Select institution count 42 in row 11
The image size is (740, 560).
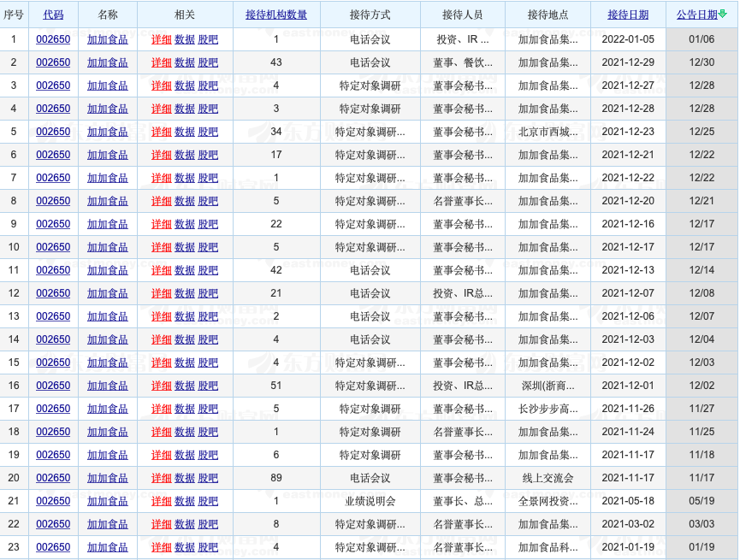pos(276,270)
